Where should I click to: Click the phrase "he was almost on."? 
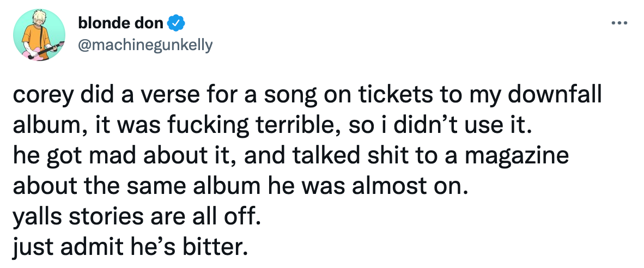(367, 187)
